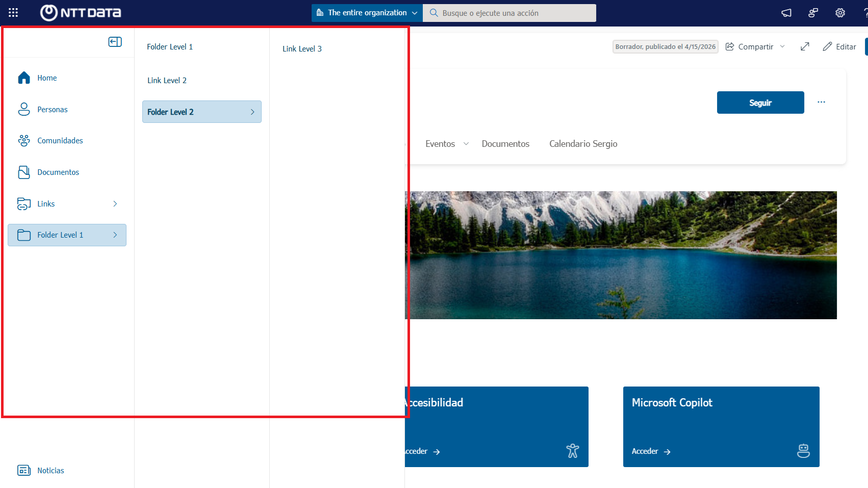Click the NTT DATA logo

tap(81, 13)
